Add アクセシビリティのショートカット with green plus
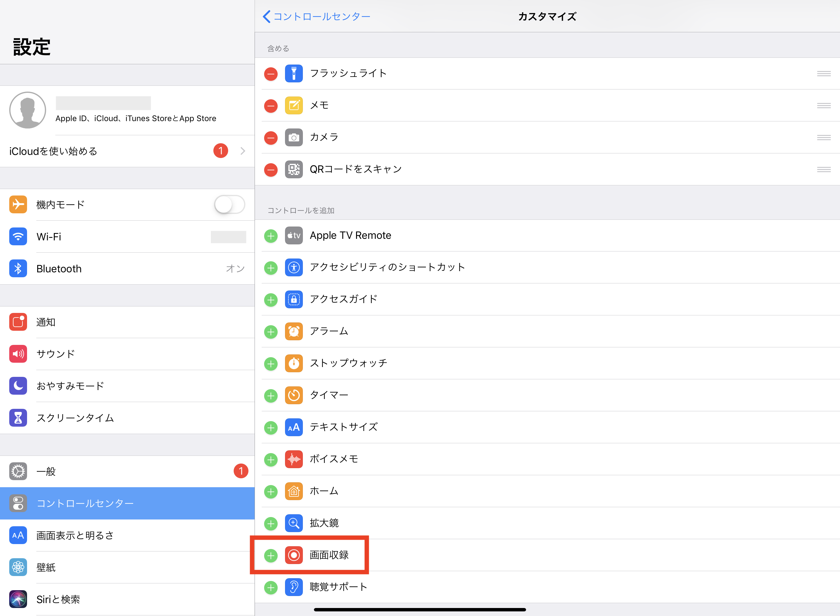Viewport: 840px width, 616px height. click(271, 268)
